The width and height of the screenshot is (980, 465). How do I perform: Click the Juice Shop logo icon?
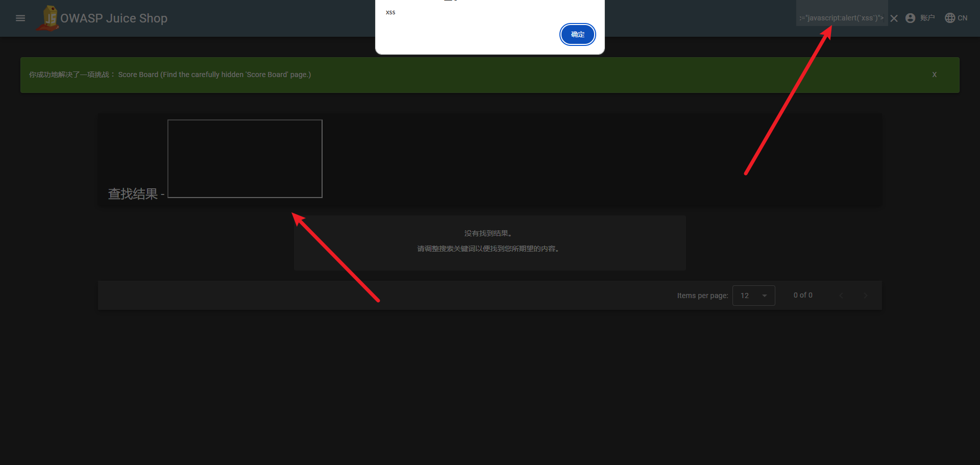click(47, 18)
